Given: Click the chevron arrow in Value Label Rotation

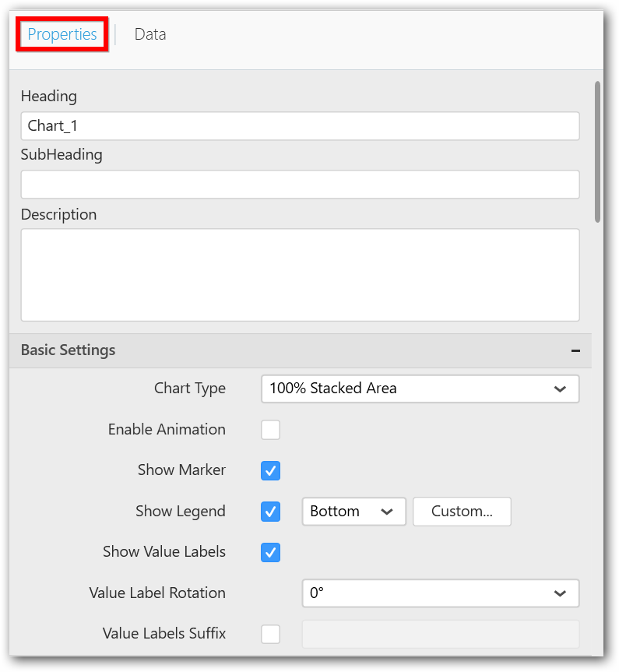Looking at the screenshot, I should (x=560, y=593).
